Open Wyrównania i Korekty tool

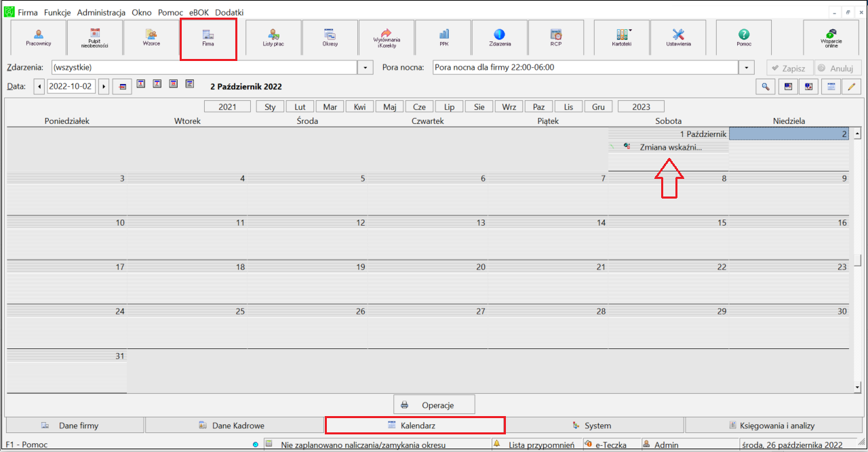387,38
